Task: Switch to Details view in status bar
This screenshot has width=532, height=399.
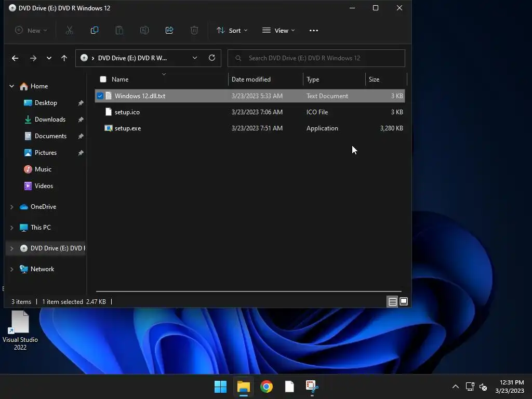Action: [x=393, y=301]
